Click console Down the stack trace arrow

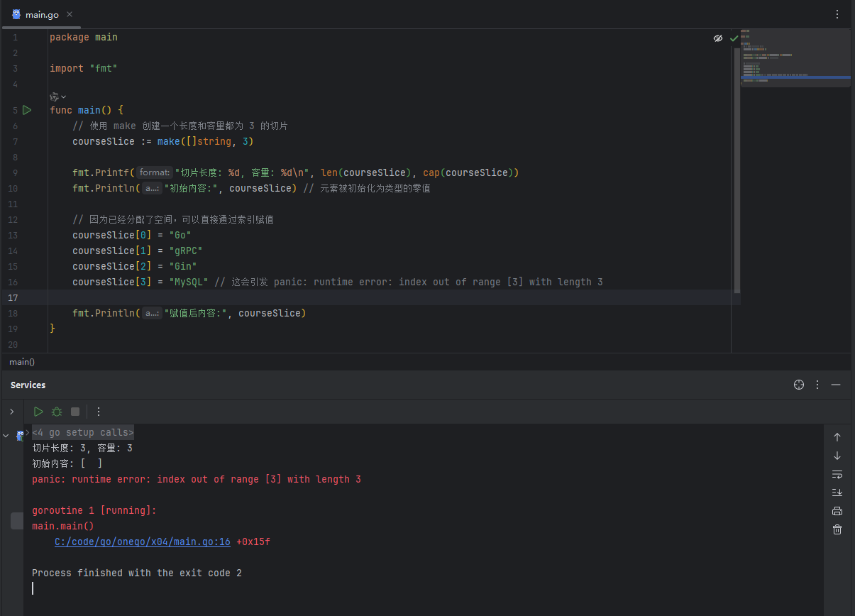pos(837,456)
